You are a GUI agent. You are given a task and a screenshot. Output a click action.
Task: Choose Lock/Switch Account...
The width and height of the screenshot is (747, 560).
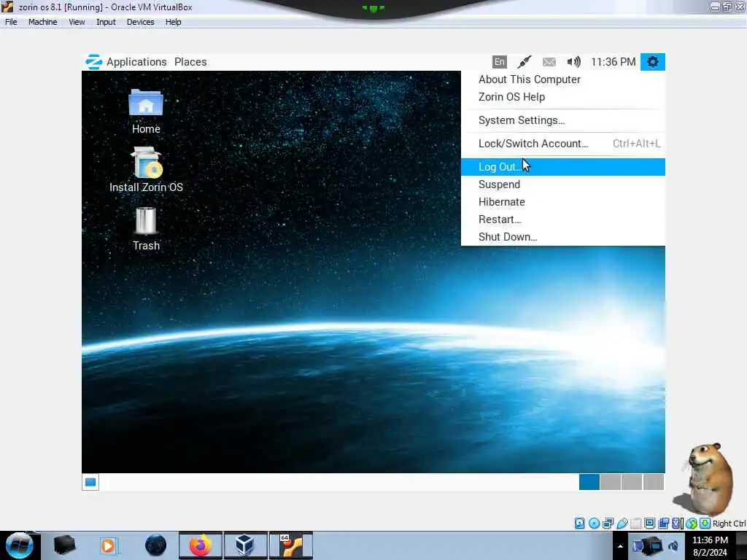point(562,144)
